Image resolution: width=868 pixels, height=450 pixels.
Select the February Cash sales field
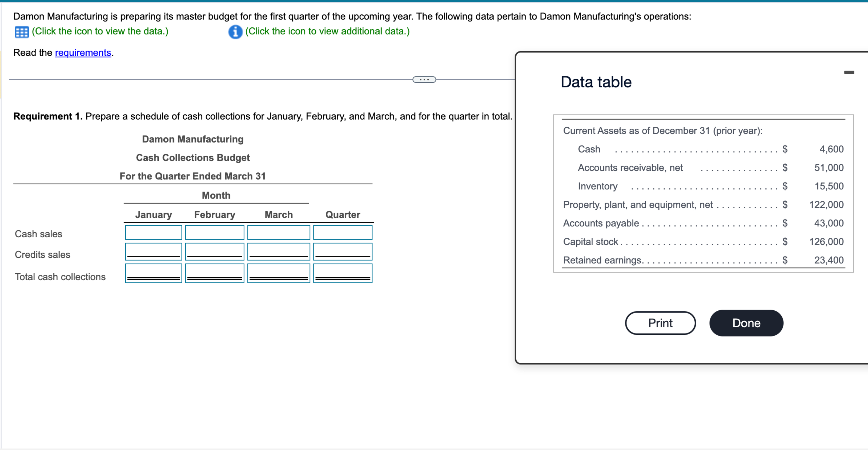pos(214,232)
